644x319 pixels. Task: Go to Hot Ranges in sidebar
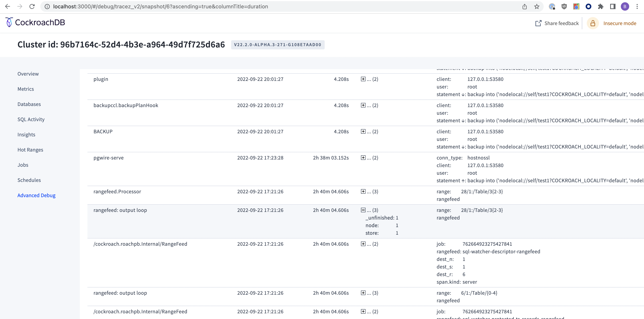(30, 150)
